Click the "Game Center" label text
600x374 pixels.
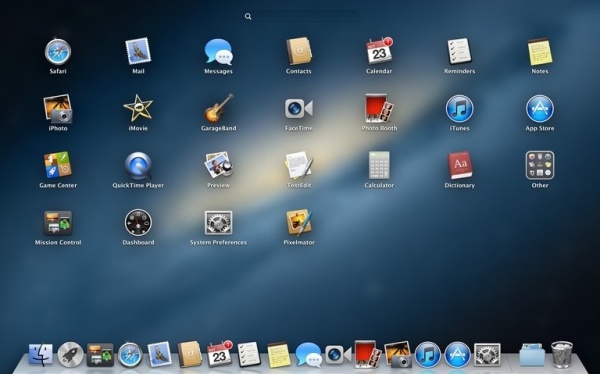(x=58, y=185)
